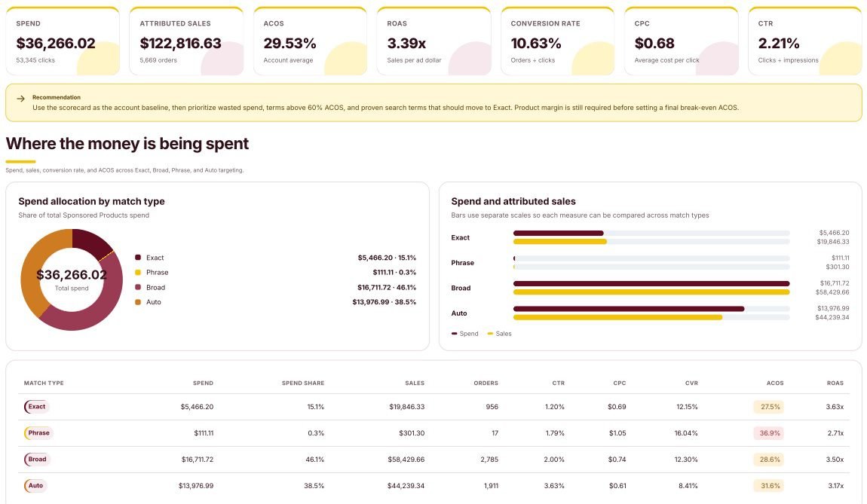Viewport: 867px width, 504px height.
Task: Click the 3.63% CTR cell
Action: [554, 486]
